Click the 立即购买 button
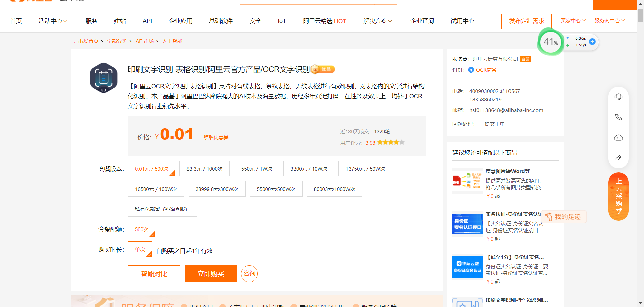Screen dimensions: 644x307 211,274
